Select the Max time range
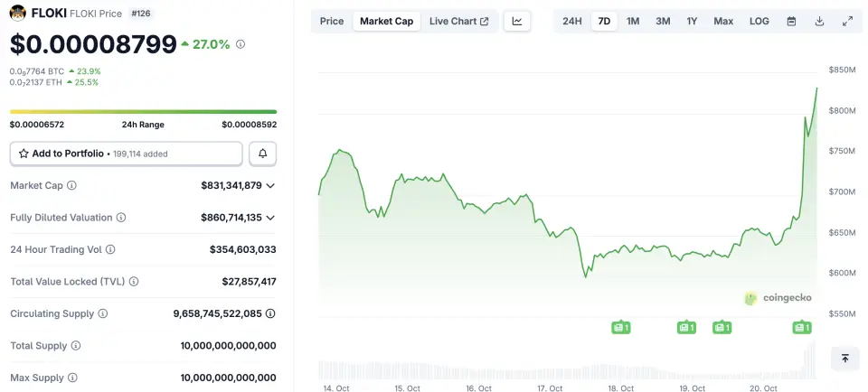The width and height of the screenshot is (868, 392). point(723,21)
